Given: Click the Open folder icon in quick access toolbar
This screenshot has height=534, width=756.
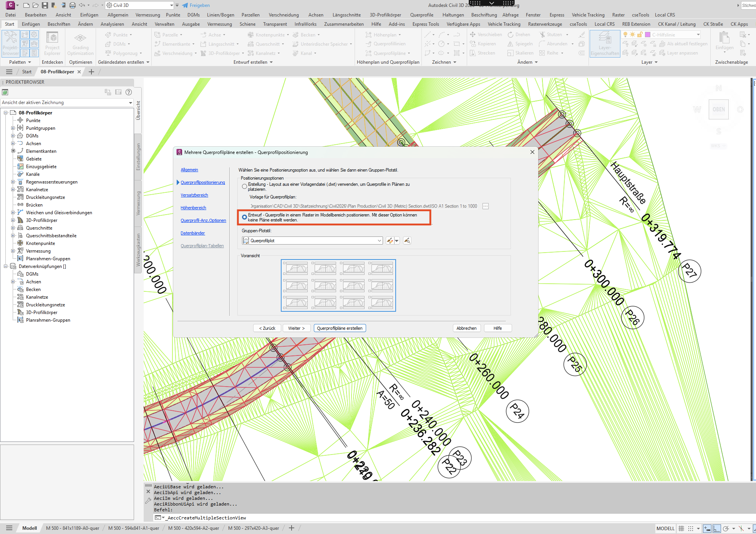Looking at the screenshot, I should point(35,5).
